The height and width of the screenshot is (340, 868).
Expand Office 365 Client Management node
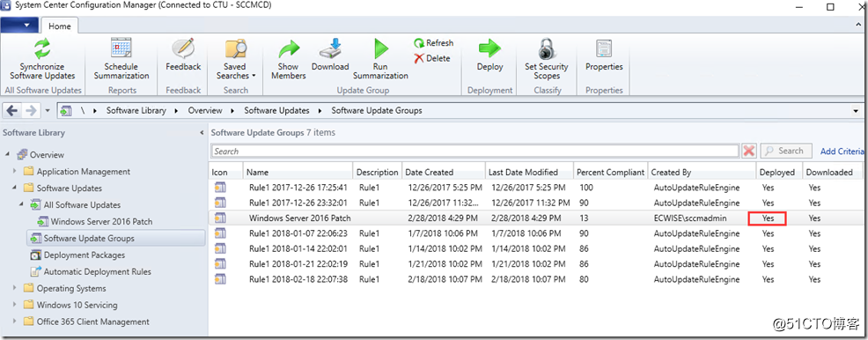[15, 322]
